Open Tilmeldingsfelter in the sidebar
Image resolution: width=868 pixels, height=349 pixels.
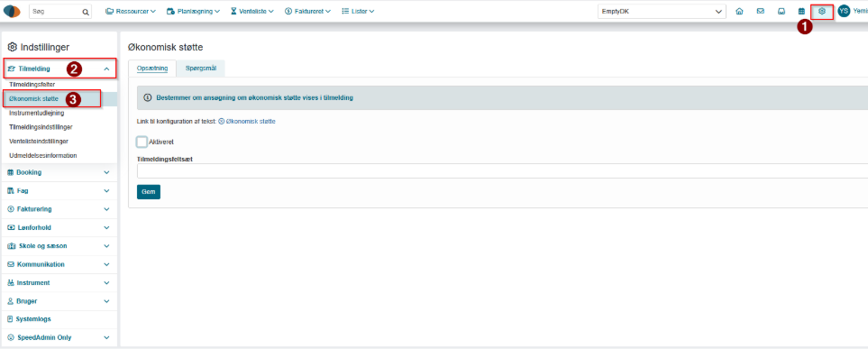coord(32,84)
